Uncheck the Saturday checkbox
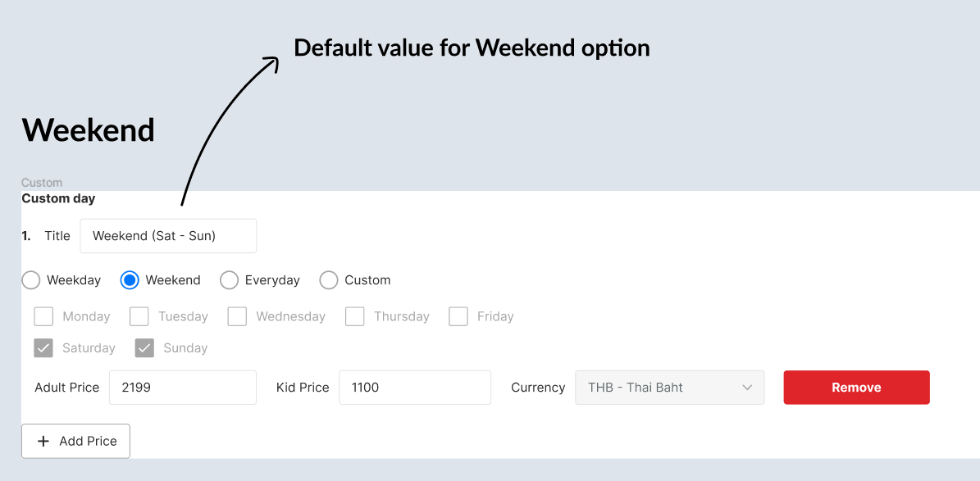Screen dimensions: 980x481 point(43,348)
